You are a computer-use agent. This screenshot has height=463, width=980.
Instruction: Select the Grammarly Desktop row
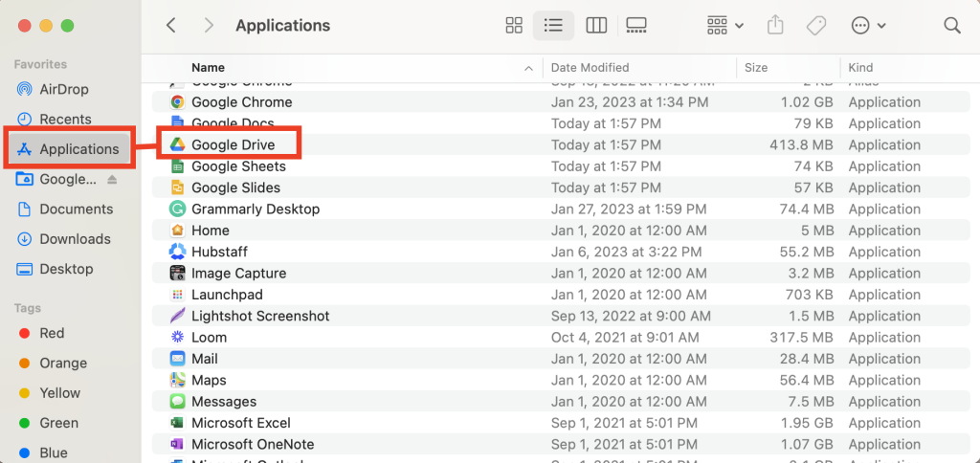[x=256, y=209]
